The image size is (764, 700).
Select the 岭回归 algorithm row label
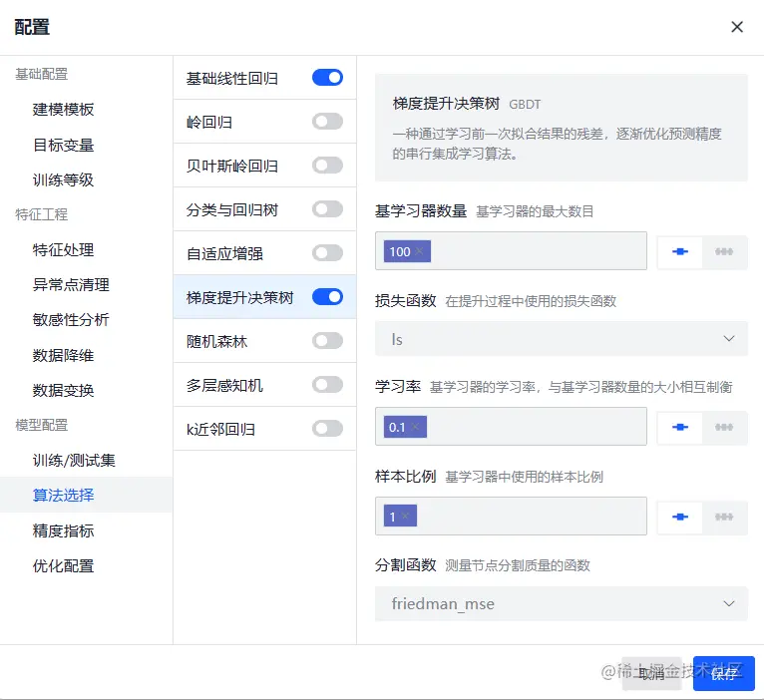pos(209,123)
